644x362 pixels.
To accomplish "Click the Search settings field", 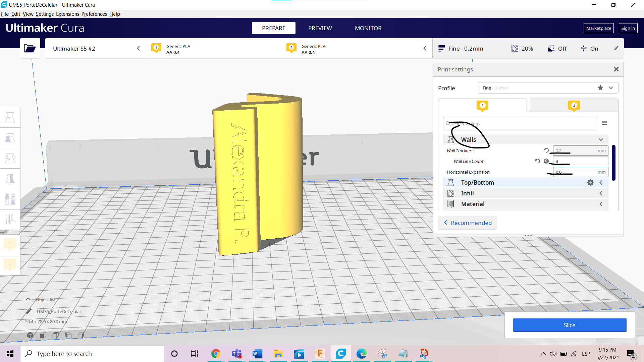I will pos(520,123).
